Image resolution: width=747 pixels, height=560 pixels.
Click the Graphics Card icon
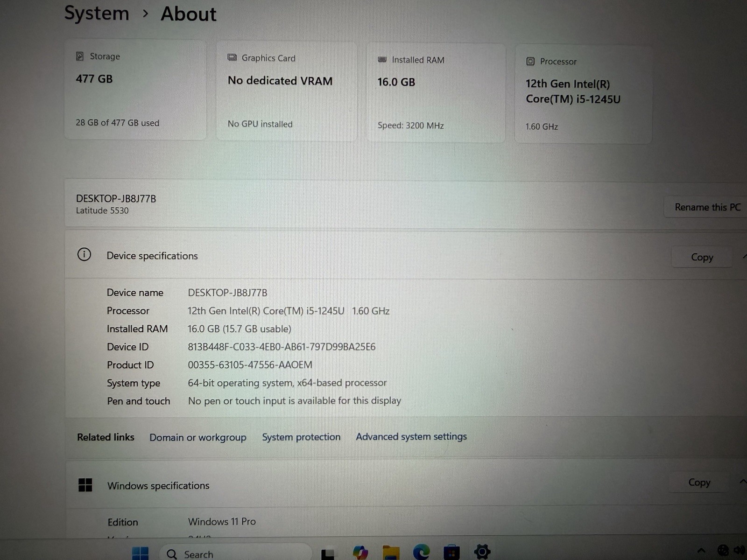coord(232,57)
